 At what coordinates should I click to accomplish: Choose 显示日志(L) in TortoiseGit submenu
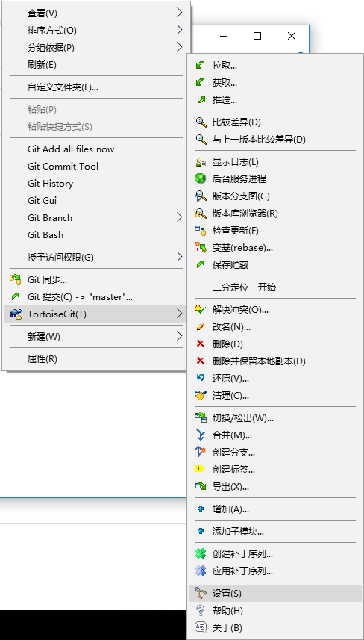click(275, 162)
